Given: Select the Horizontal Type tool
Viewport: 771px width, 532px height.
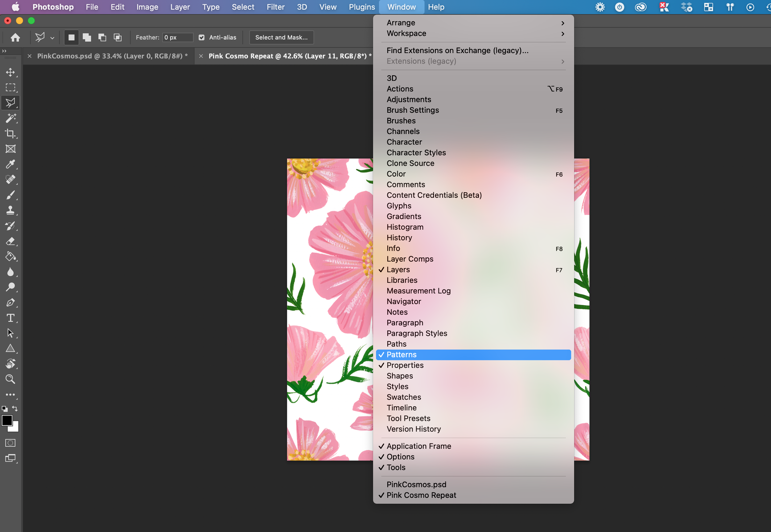Looking at the screenshot, I should [x=10, y=318].
